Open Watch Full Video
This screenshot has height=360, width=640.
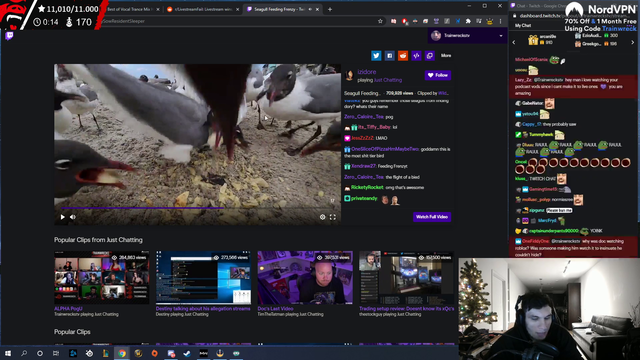(x=432, y=217)
